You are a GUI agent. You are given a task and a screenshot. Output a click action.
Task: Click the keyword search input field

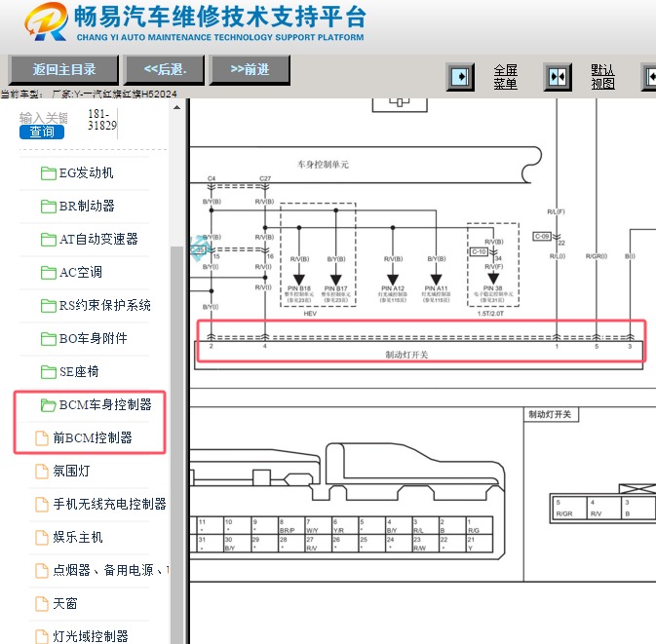point(44,118)
